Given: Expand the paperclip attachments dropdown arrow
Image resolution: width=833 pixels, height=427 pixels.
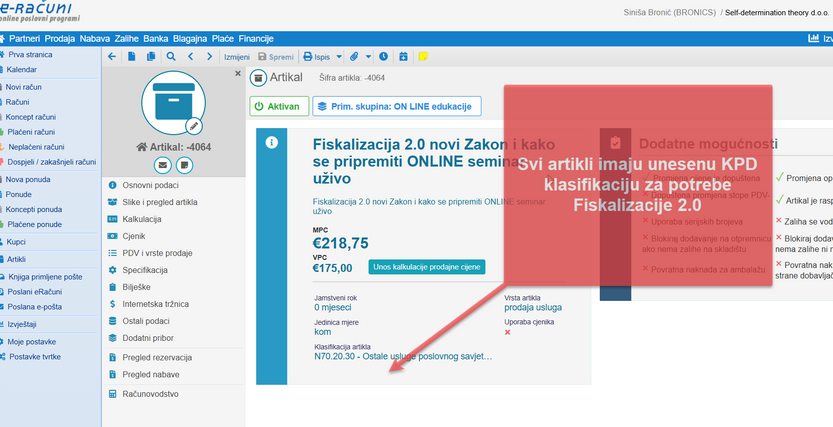Looking at the screenshot, I should click(368, 57).
